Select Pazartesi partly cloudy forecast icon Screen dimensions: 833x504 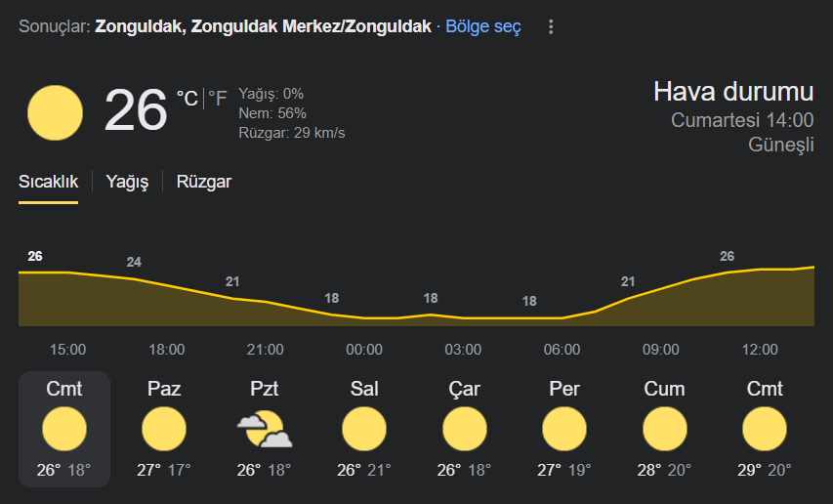[264, 429]
